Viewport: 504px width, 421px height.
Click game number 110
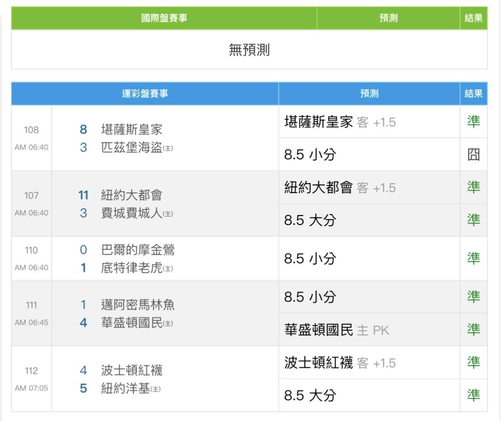[31, 250]
